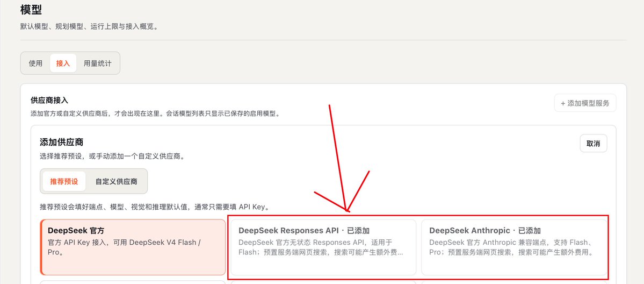Open the 用量统计 tab
This screenshot has height=284, width=644.
coord(97,63)
